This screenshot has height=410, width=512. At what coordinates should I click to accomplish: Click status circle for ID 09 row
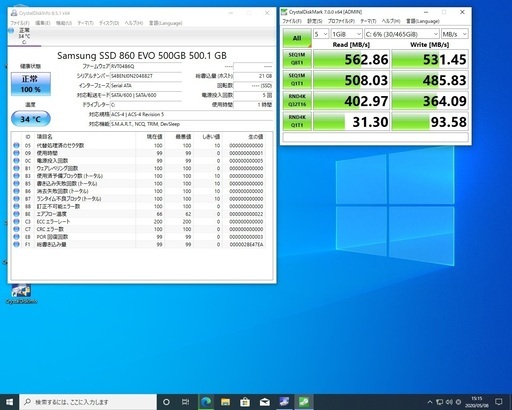[16, 153]
